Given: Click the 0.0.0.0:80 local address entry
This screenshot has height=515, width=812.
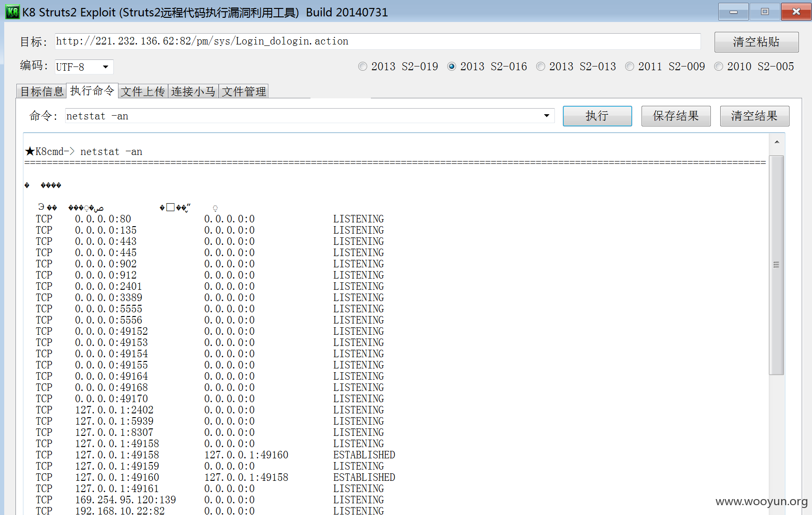Looking at the screenshot, I should [x=103, y=219].
